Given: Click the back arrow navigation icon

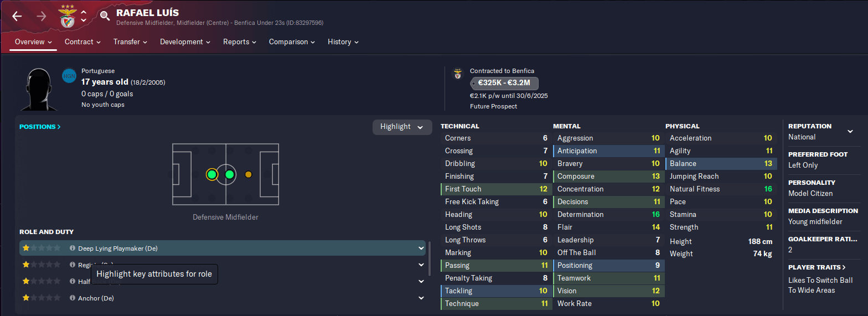Looking at the screenshot, I should click(17, 16).
